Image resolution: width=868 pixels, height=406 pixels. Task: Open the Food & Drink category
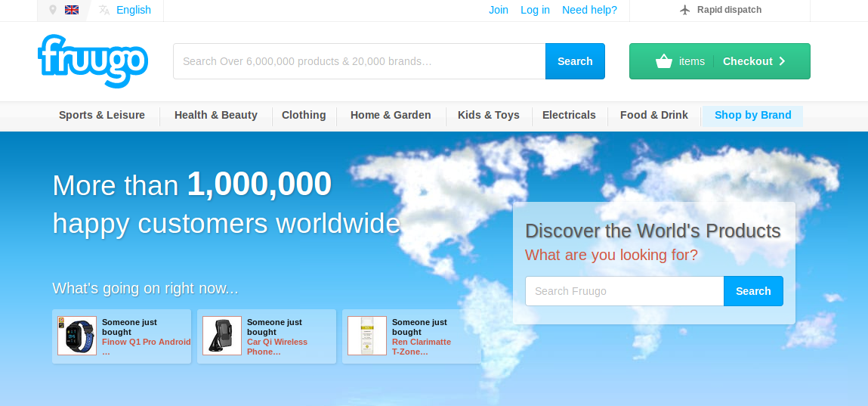pos(653,115)
